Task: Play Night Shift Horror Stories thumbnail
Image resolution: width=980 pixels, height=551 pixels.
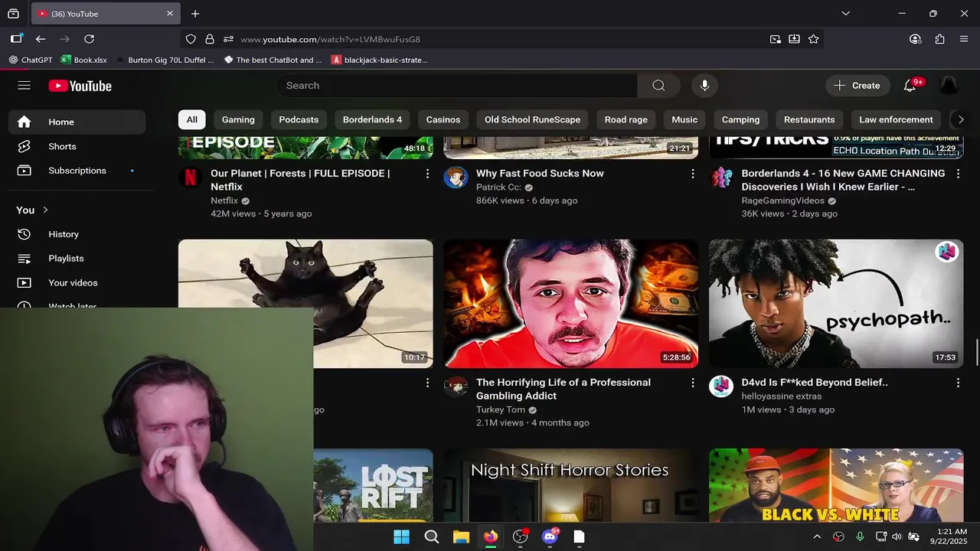Action: click(570, 485)
